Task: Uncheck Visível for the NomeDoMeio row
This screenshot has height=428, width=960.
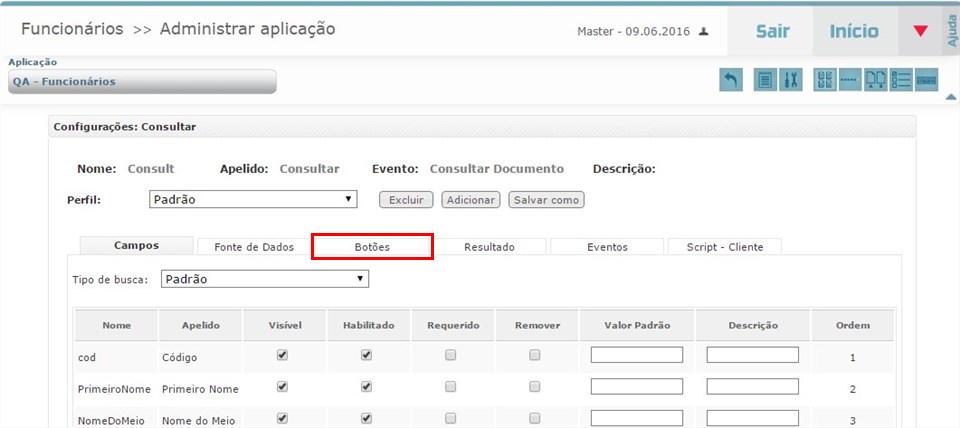Action: point(282,419)
